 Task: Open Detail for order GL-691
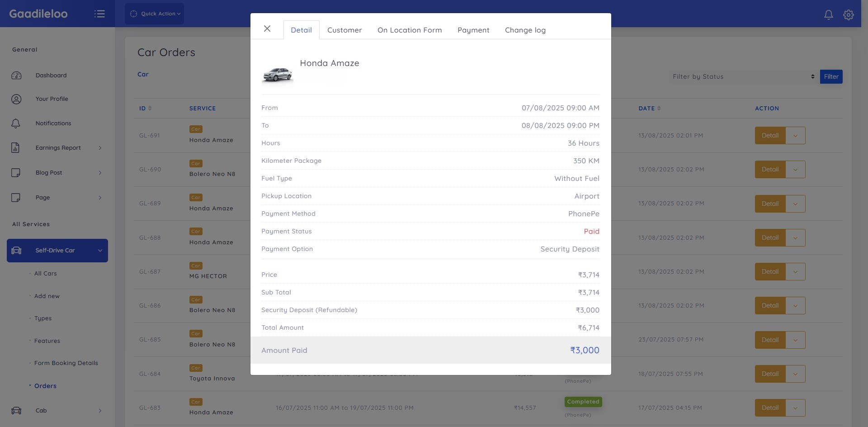pyautogui.click(x=770, y=135)
